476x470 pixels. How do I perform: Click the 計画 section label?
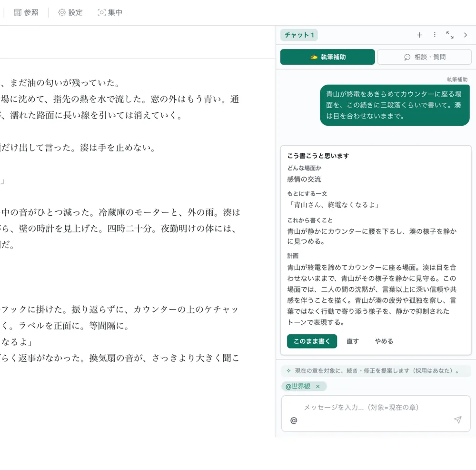[x=293, y=256]
